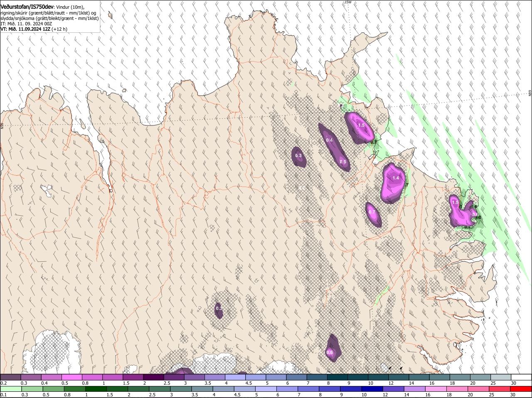Click the '30' number under the upper legend
The image size is (532, 398).
pos(514,383)
